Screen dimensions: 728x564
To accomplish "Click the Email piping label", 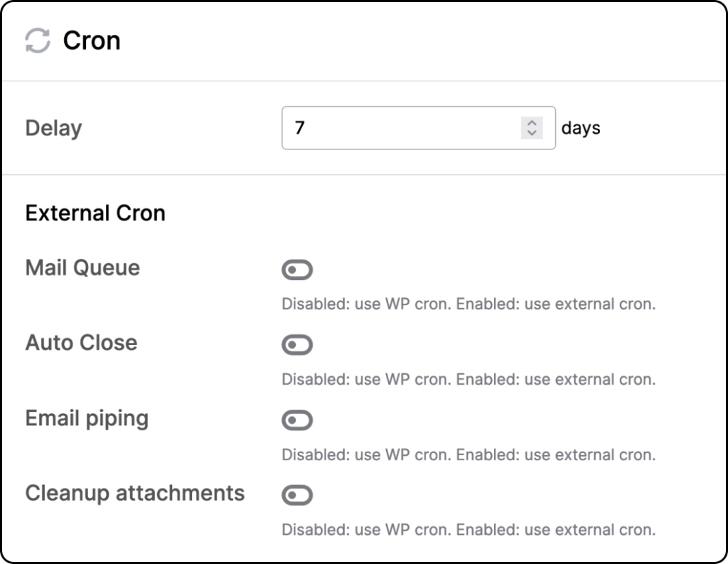I will (87, 419).
